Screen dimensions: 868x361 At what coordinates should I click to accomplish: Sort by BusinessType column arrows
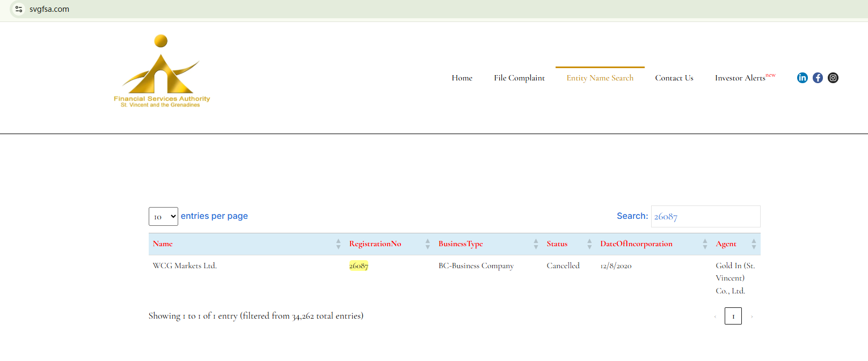point(535,244)
